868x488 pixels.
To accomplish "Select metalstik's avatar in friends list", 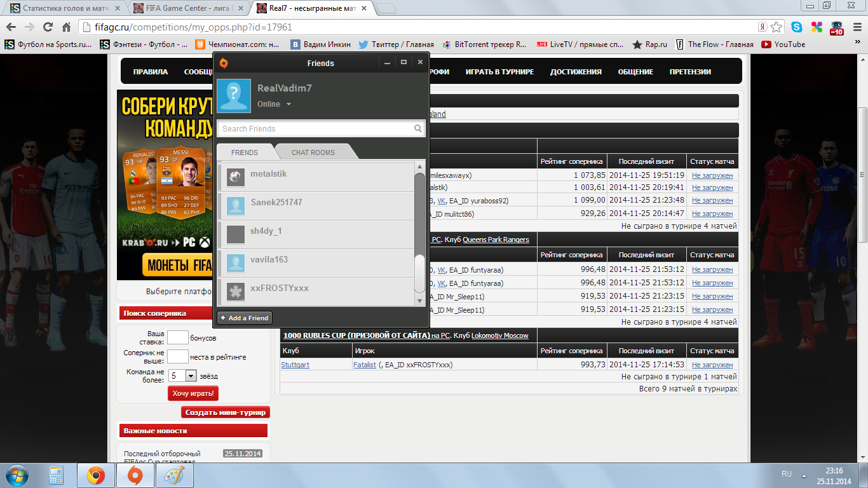I will point(236,177).
